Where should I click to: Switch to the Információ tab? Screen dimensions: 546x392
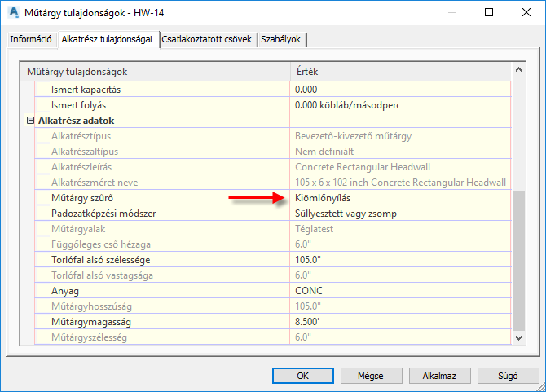point(31,39)
